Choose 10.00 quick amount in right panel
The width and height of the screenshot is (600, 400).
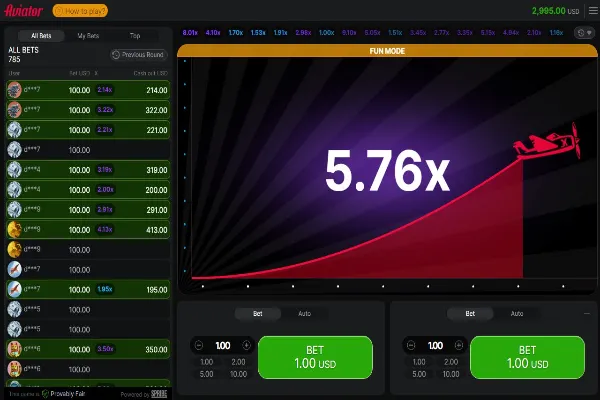point(451,374)
